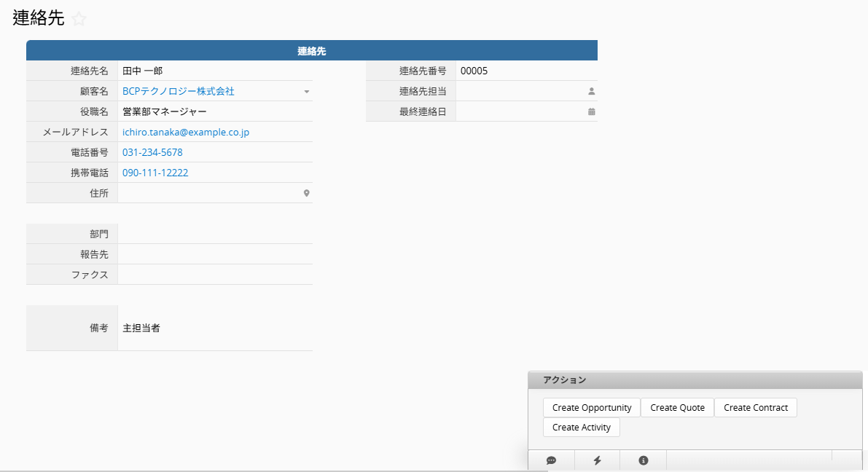This screenshot has width=868, height=472.
Task: Click the 役職名 field 営業部マネージャー
Action: coord(165,111)
